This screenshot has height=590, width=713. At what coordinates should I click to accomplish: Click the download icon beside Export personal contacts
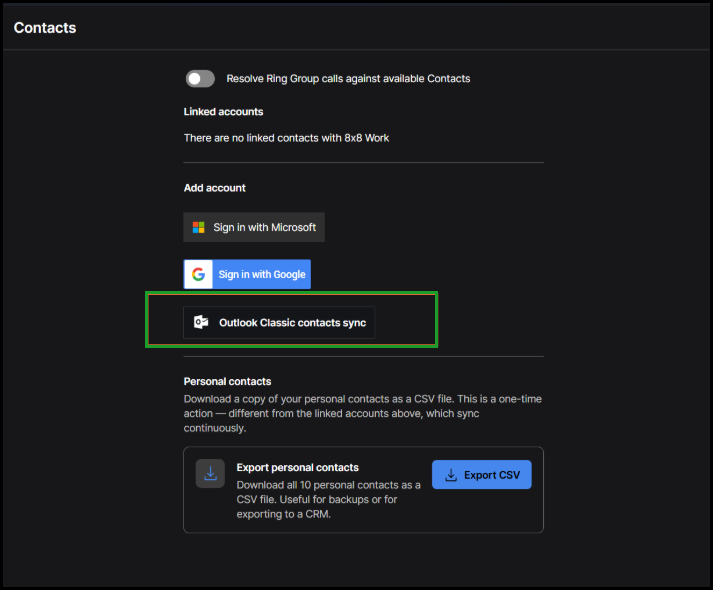pos(210,474)
